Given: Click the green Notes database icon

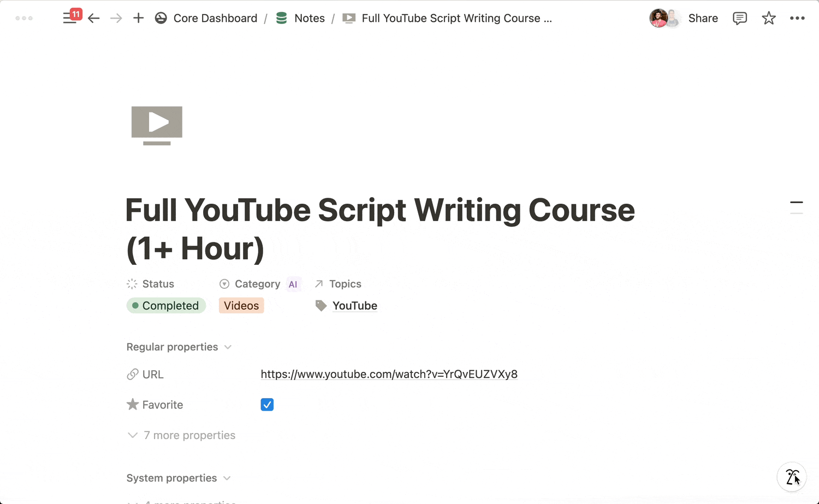Looking at the screenshot, I should point(282,18).
